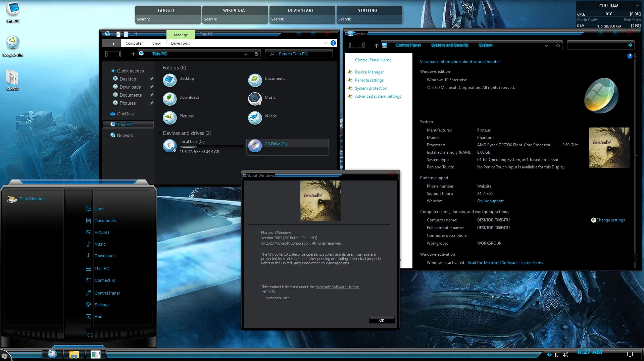Click OK in About Windows
The image size is (644, 361).
click(382, 320)
